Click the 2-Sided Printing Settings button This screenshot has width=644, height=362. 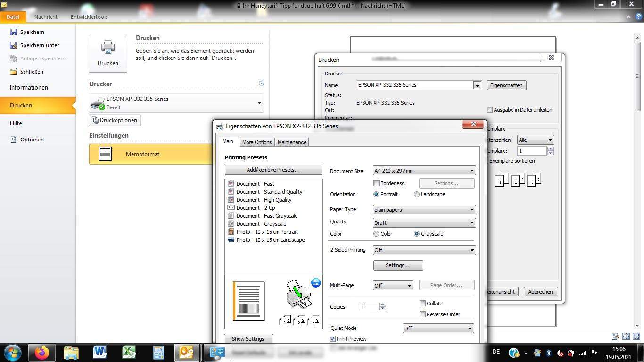point(398,265)
